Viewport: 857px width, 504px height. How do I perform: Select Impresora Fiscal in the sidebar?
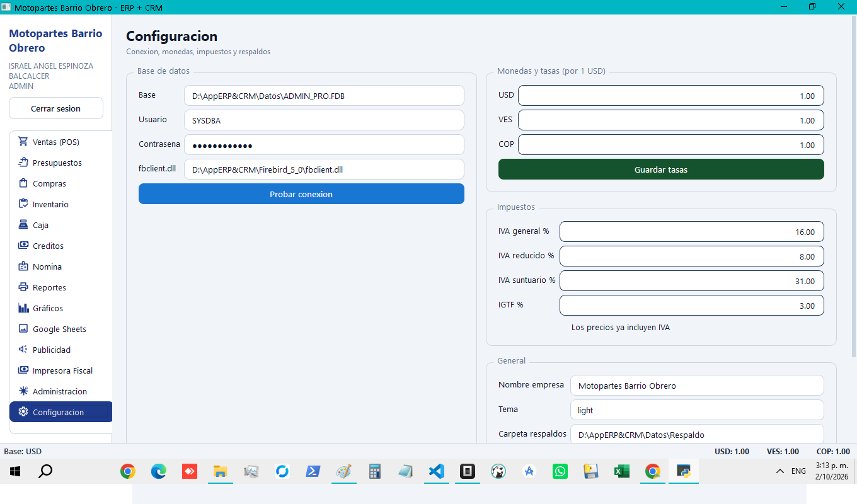point(60,370)
